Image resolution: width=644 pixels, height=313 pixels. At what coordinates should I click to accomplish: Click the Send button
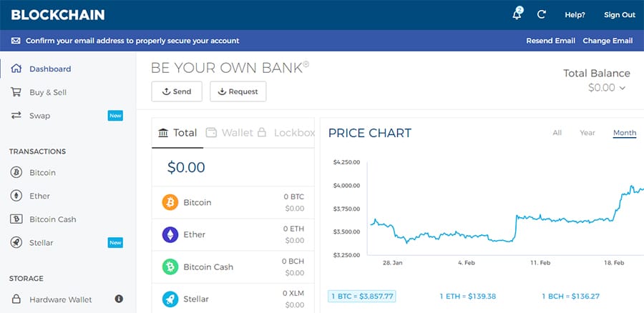click(177, 91)
